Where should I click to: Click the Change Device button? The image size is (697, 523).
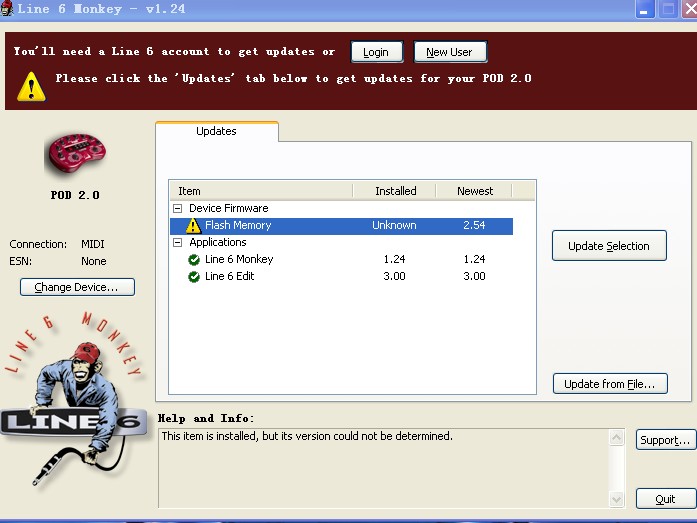pos(77,287)
